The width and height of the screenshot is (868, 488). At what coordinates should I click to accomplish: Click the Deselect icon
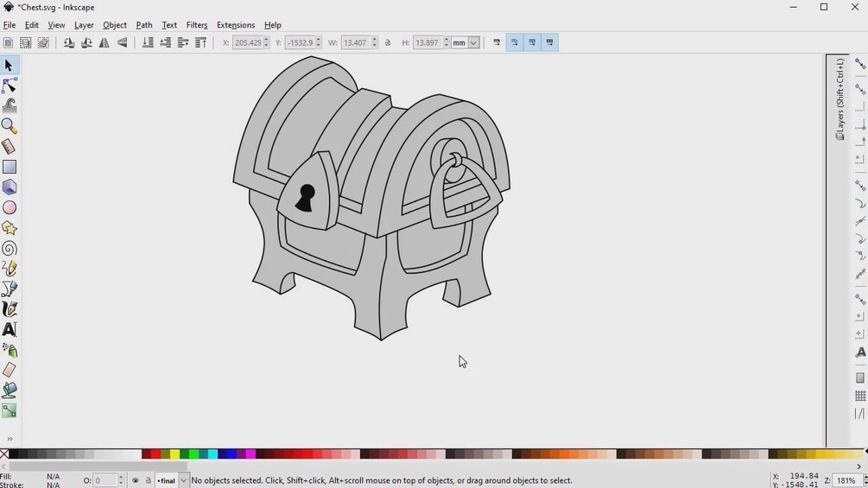pos(43,42)
